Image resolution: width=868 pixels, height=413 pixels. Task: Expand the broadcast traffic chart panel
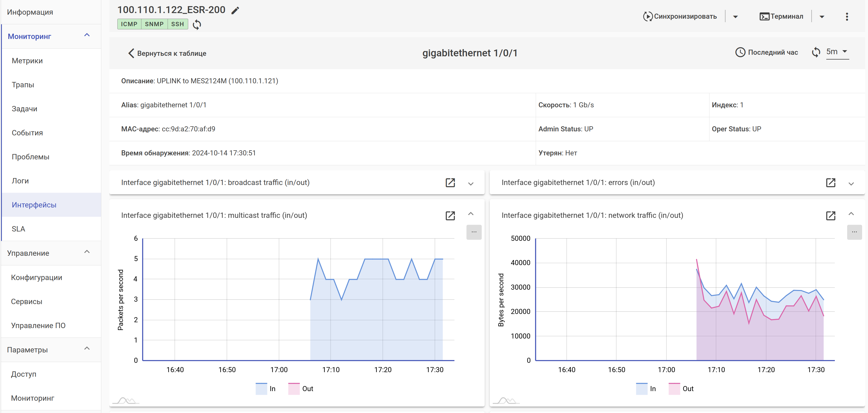click(471, 184)
